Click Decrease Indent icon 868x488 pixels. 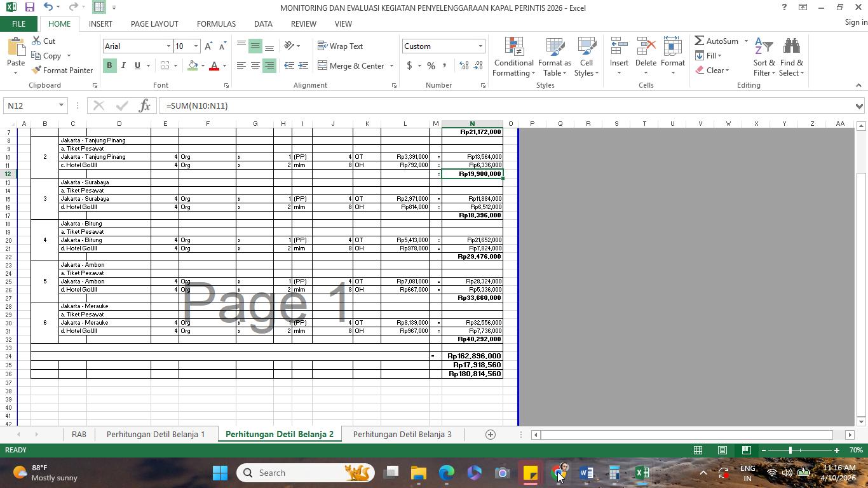(288, 65)
